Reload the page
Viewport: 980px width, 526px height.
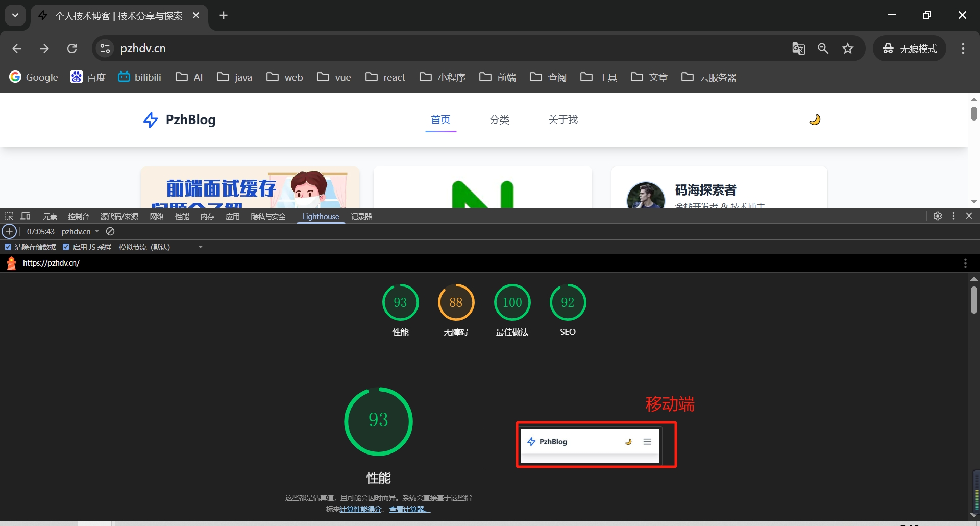click(72, 49)
